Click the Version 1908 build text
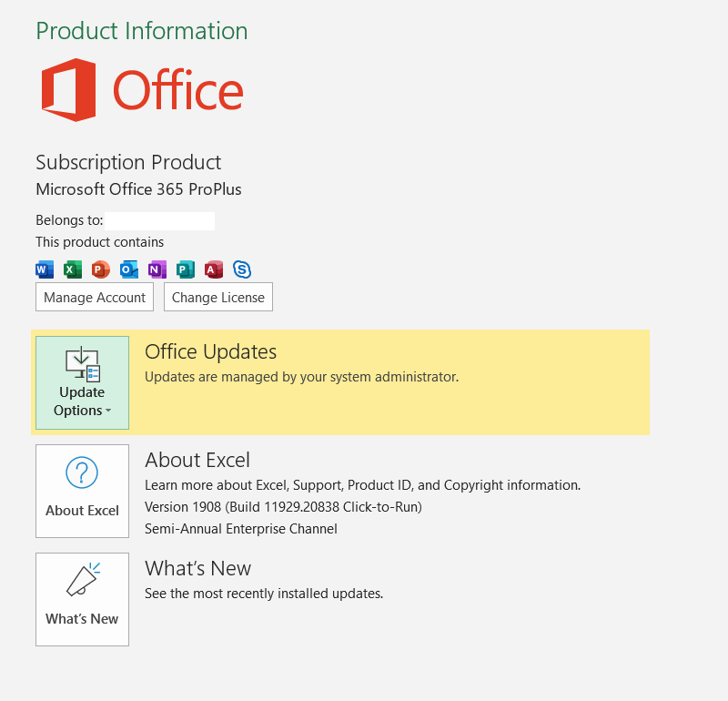This screenshot has width=728, height=701. coord(283,507)
